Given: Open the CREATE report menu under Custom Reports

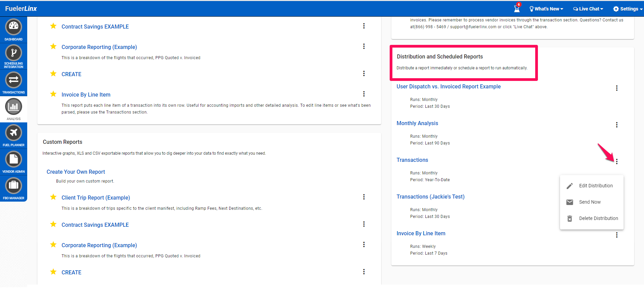Looking at the screenshot, I should (364, 272).
